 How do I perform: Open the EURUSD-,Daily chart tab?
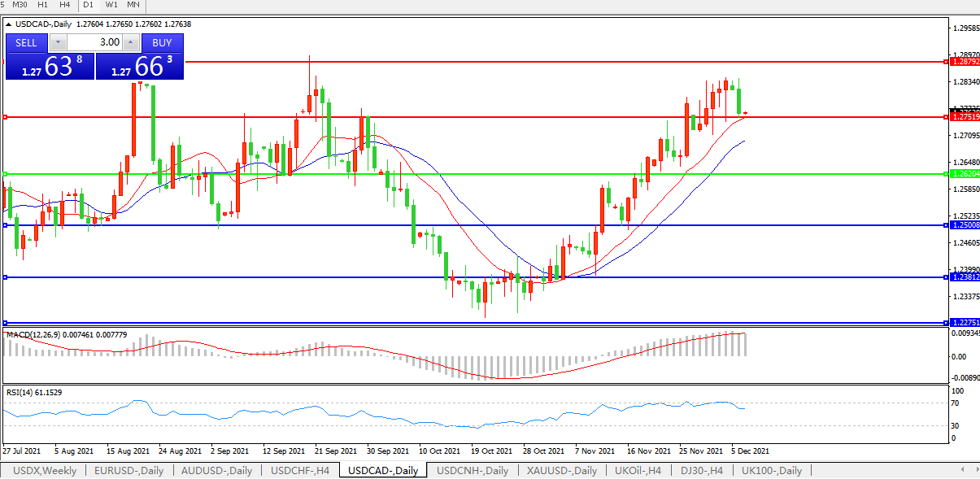[128, 470]
